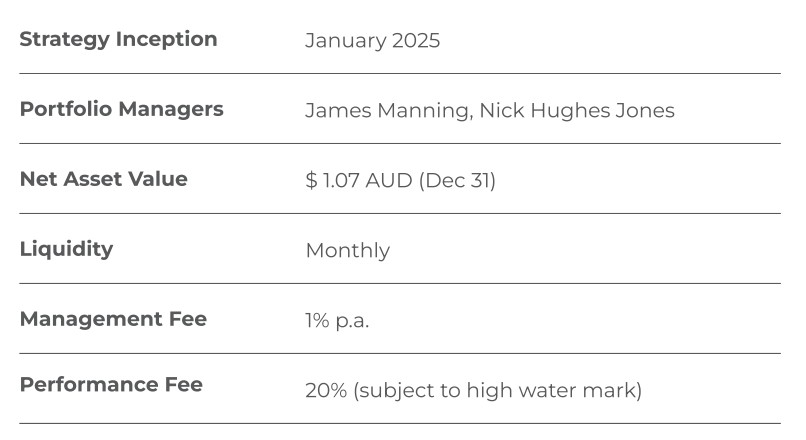This screenshot has width=806, height=440.
Task: Select the Performance Fee label
Action: [x=111, y=385]
